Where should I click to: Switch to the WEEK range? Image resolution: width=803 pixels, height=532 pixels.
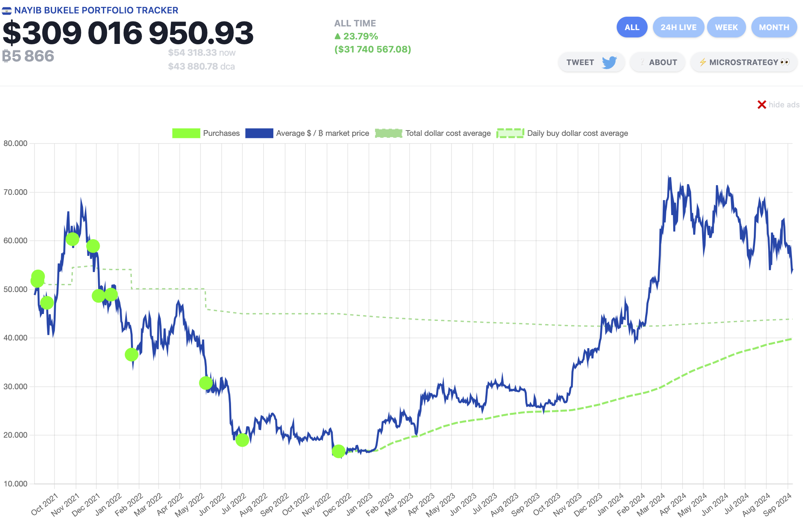(x=726, y=27)
